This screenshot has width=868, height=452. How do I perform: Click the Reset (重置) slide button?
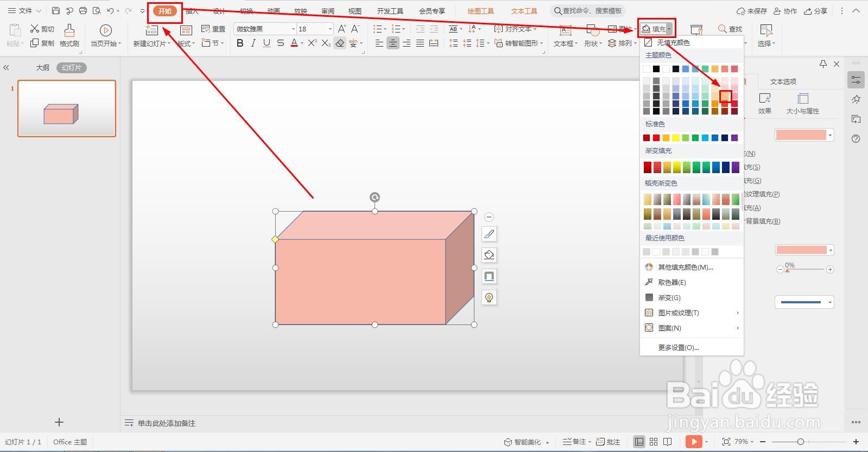[x=213, y=29]
